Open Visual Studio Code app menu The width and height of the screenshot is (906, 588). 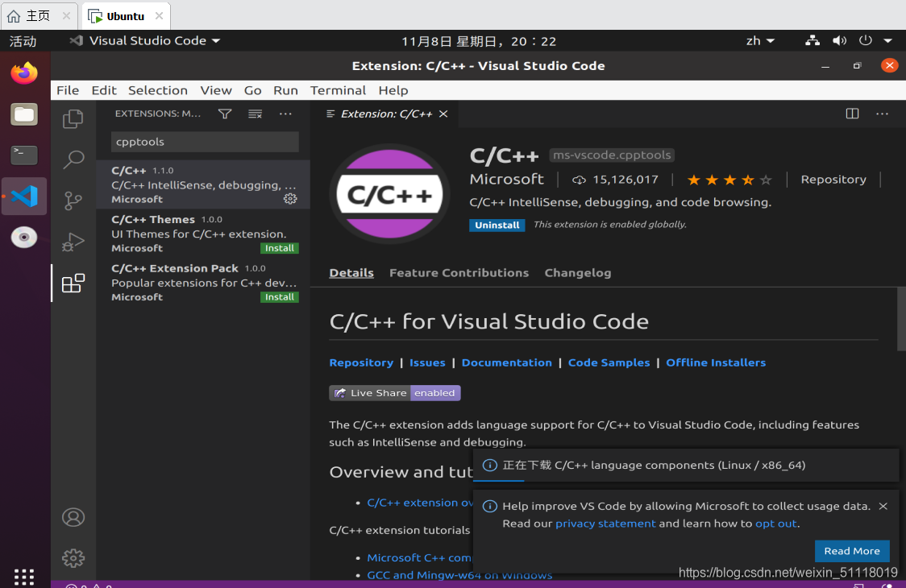[x=145, y=40]
